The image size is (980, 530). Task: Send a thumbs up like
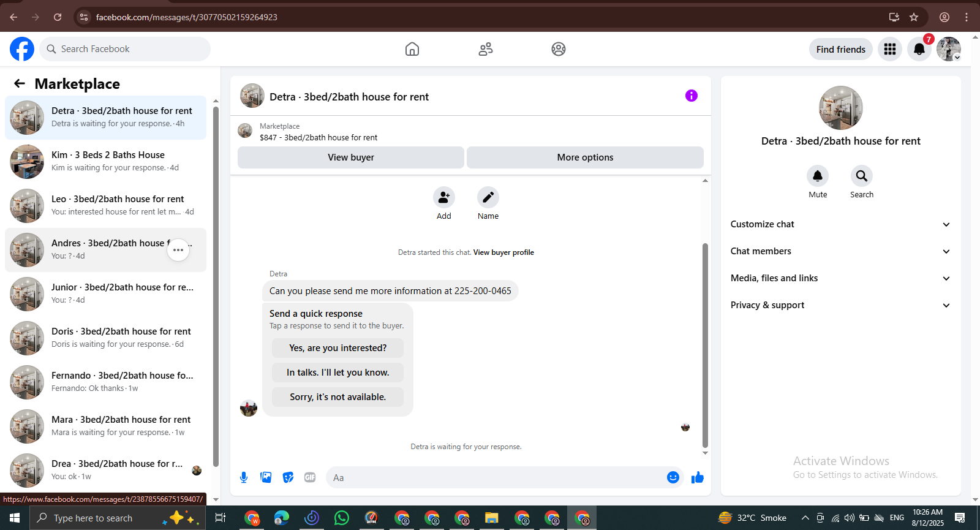[698, 477]
